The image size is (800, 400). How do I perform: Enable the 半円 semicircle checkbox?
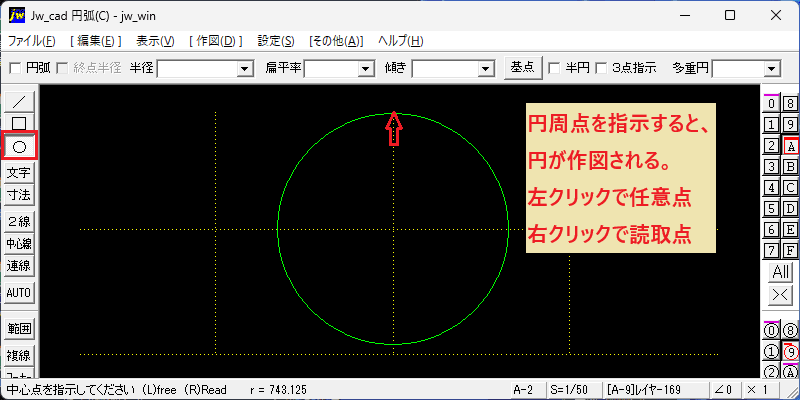pos(553,68)
